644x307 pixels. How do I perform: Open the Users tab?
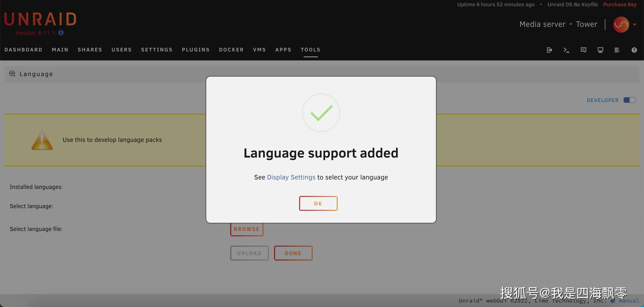121,49
